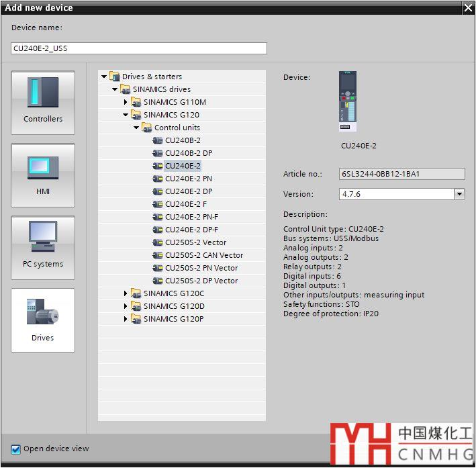Click the CU240B-2 device icon
The image size is (476, 468).
tap(158, 140)
